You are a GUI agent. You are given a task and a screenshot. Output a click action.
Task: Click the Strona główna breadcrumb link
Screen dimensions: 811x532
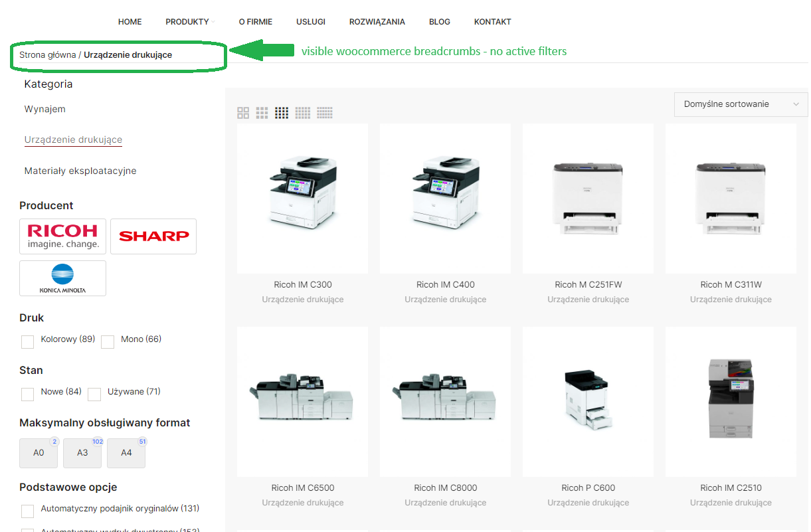[x=47, y=55]
